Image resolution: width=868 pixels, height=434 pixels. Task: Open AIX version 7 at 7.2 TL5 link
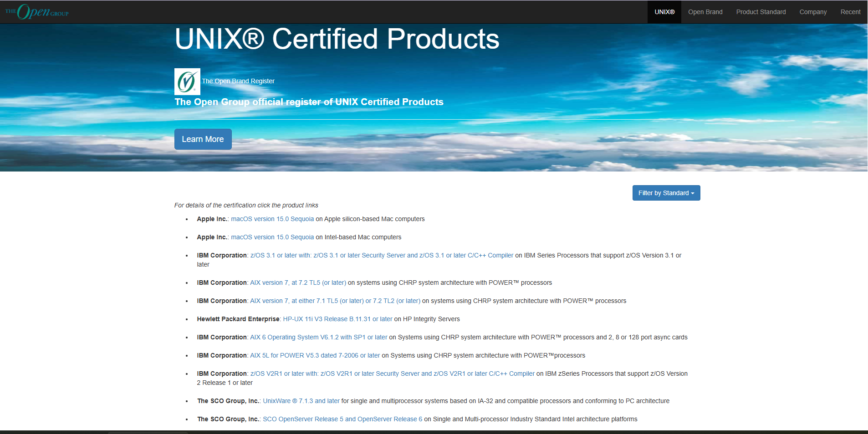(298, 283)
